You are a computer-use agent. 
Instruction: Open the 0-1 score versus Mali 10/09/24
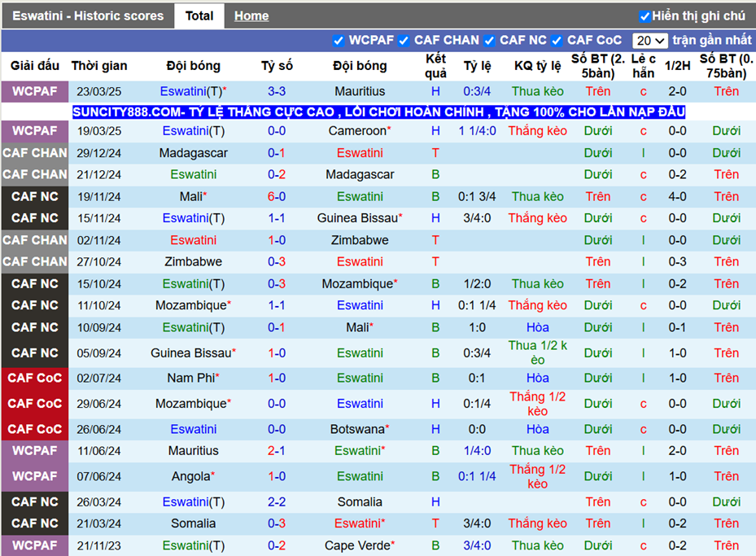[x=277, y=327]
